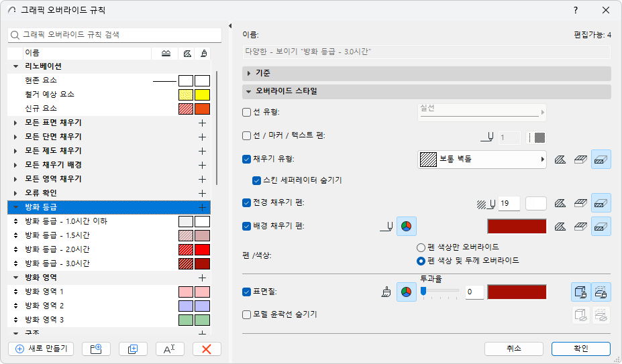Click the 취소 button
Viewport: 622px width, 364px height.
(514, 349)
